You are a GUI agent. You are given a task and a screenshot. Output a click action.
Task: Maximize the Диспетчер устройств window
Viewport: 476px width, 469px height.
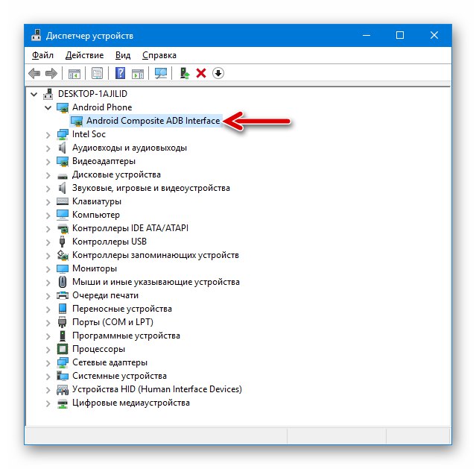tap(400, 35)
